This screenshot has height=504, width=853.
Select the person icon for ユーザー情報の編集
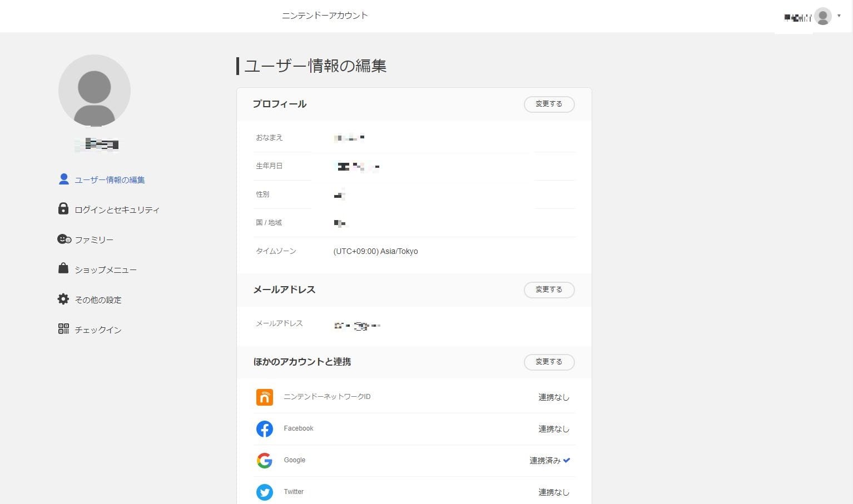click(63, 179)
